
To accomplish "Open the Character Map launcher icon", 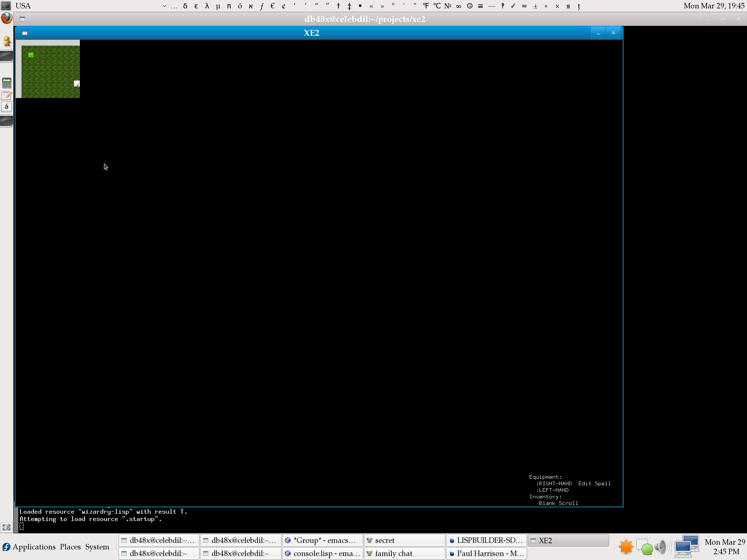I will tap(7, 106).
